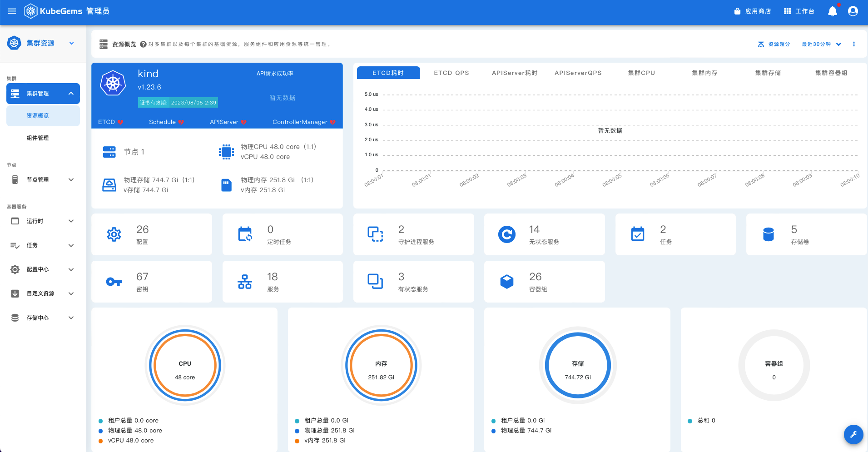Open the 26 配置 card

(152, 234)
